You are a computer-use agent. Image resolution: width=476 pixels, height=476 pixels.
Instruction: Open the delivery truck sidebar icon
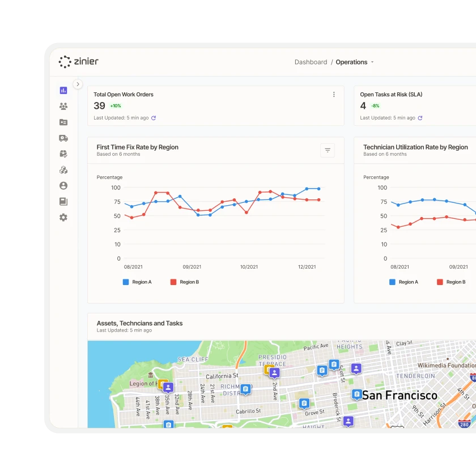click(63, 138)
